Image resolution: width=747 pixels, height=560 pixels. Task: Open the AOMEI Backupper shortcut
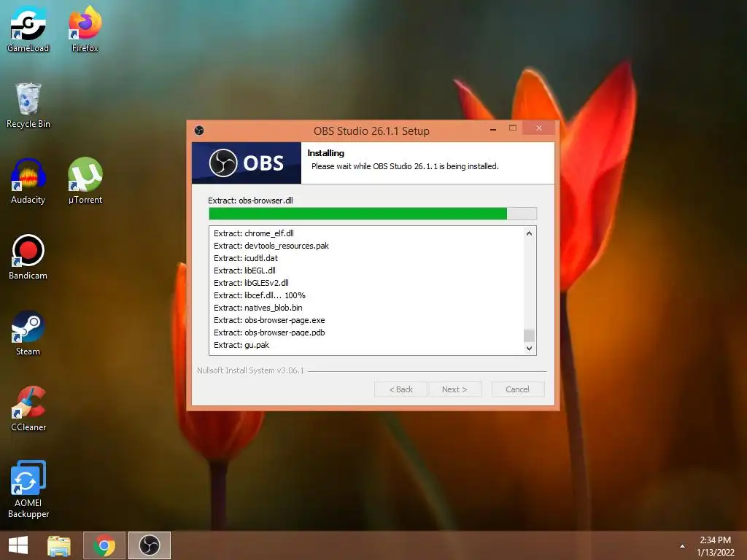click(x=28, y=489)
